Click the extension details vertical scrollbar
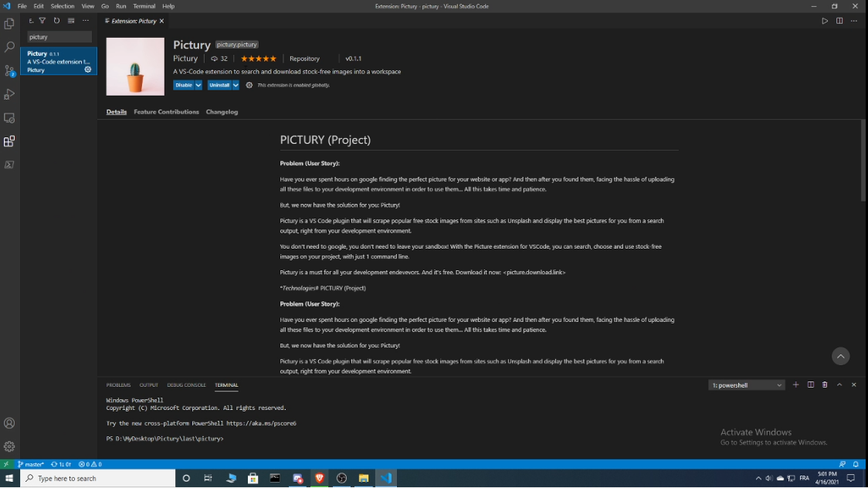The height and width of the screenshot is (488, 868). (x=863, y=161)
